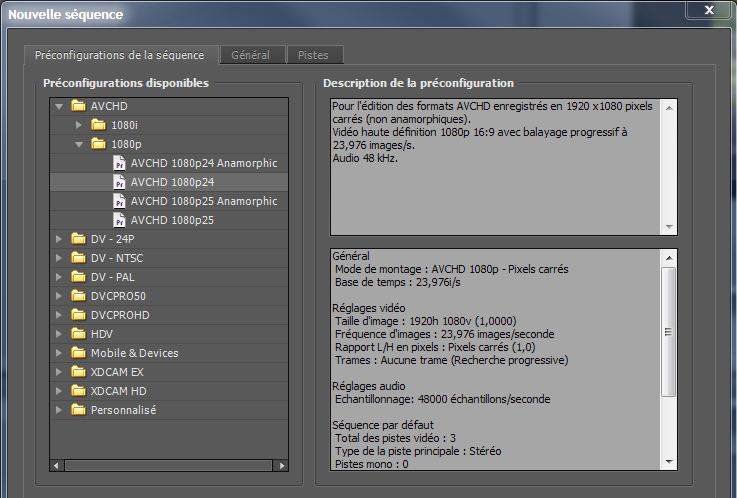Switch to the Pistes tab
The width and height of the screenshot is (737, 498).
coord(315,55)
